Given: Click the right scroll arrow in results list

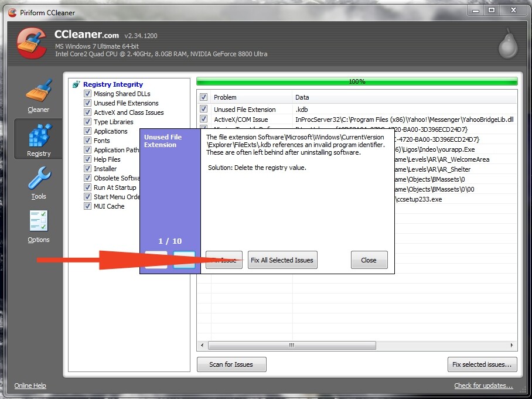Looking at the screenshot, I should tap(511, 346).
